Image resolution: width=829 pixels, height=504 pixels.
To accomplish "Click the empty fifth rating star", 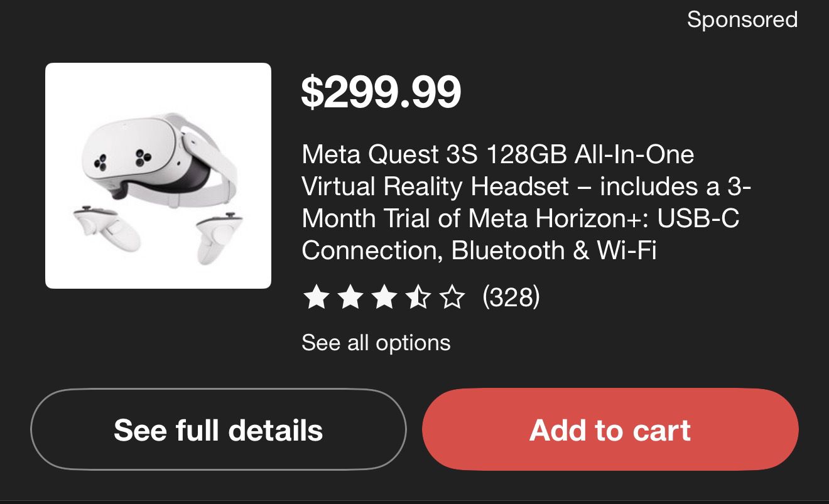I will pyautogui.click(x=452, y=298).
